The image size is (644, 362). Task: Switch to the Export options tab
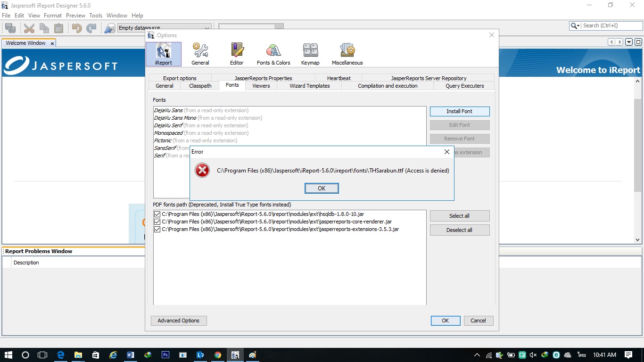pos(180,78)
